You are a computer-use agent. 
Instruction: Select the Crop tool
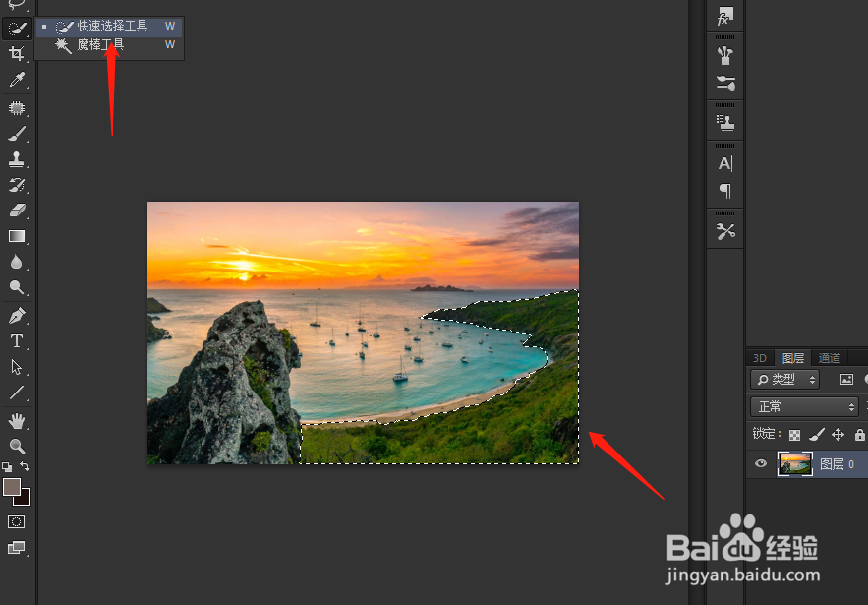pyautogui.click(x=17, y=54)
